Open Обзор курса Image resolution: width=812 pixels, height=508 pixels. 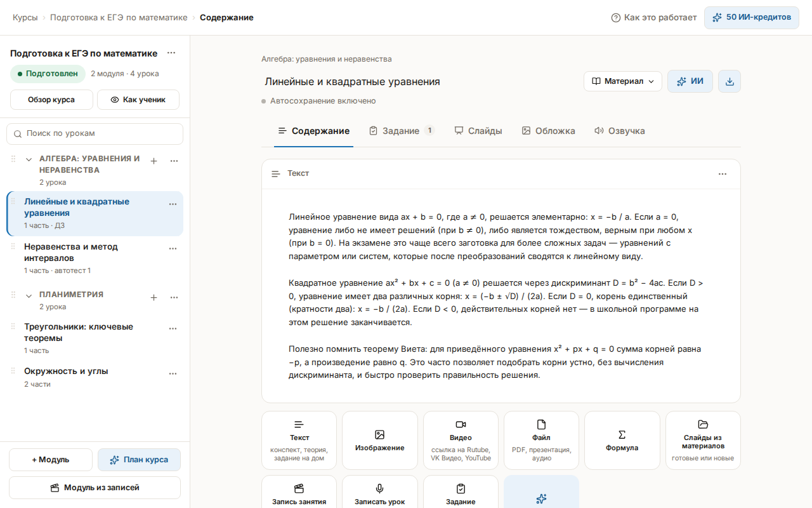point(51,100)
